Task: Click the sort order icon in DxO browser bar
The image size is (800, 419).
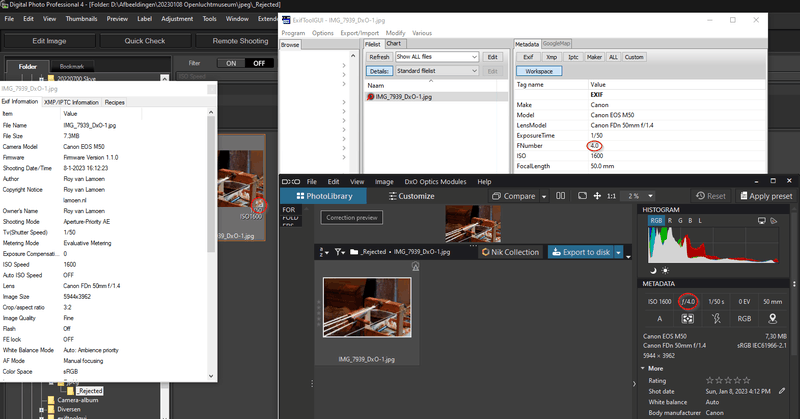Action: pyautogui.click(x=323, y=252)
